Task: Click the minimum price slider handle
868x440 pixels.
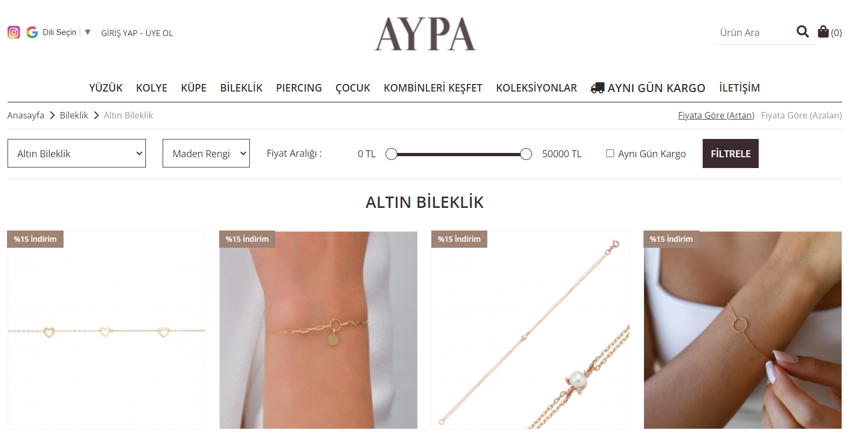Action: click(x=391, y=154)
